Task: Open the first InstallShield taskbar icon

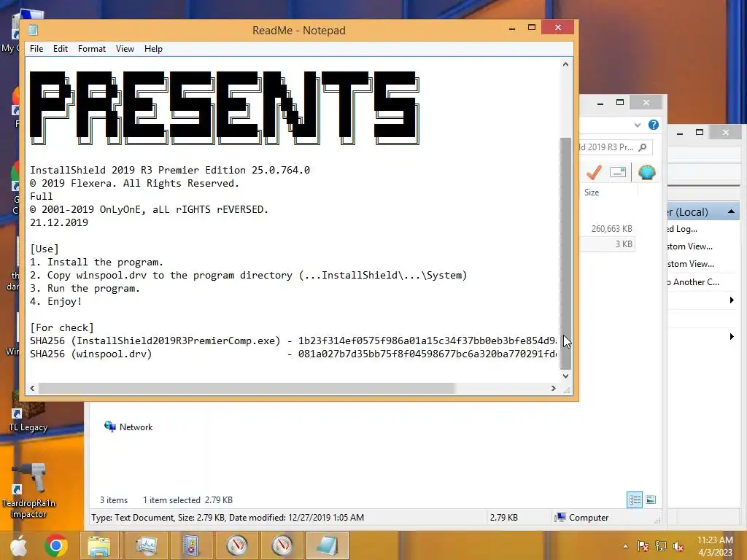Action: pyautogui.click(x=237, y=545)
